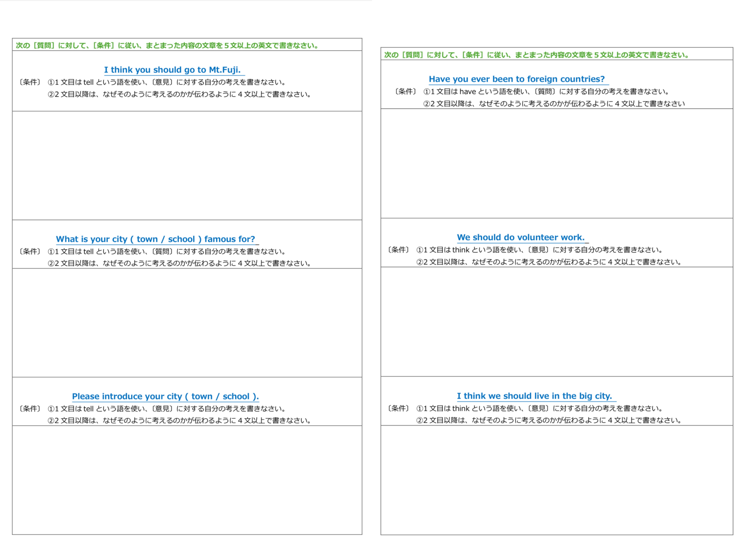Viewport: 744px width, 560px height.
Task: Click answer box under 'famous for?' prompt
Action: tap(187, 322)
